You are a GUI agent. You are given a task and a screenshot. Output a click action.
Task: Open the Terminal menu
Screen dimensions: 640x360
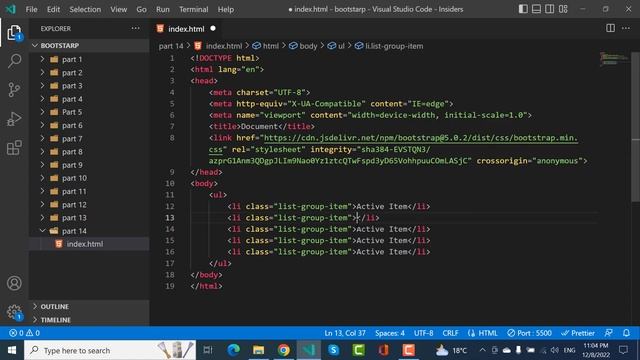[193, 9]
